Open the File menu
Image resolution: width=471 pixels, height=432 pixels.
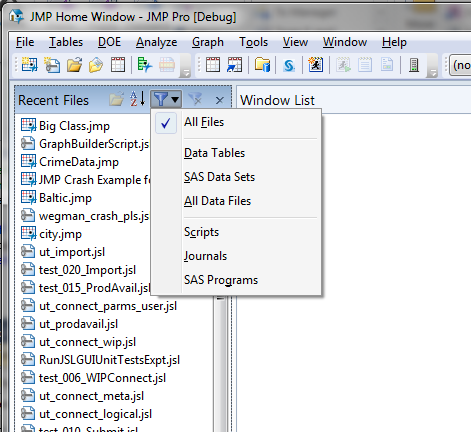click(25, 42)
